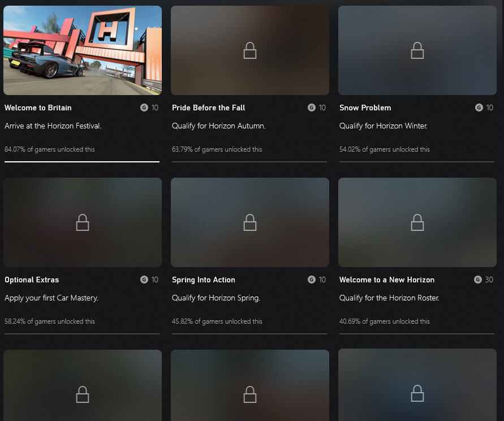Select the Welcome to Britain title

point(38,108)
